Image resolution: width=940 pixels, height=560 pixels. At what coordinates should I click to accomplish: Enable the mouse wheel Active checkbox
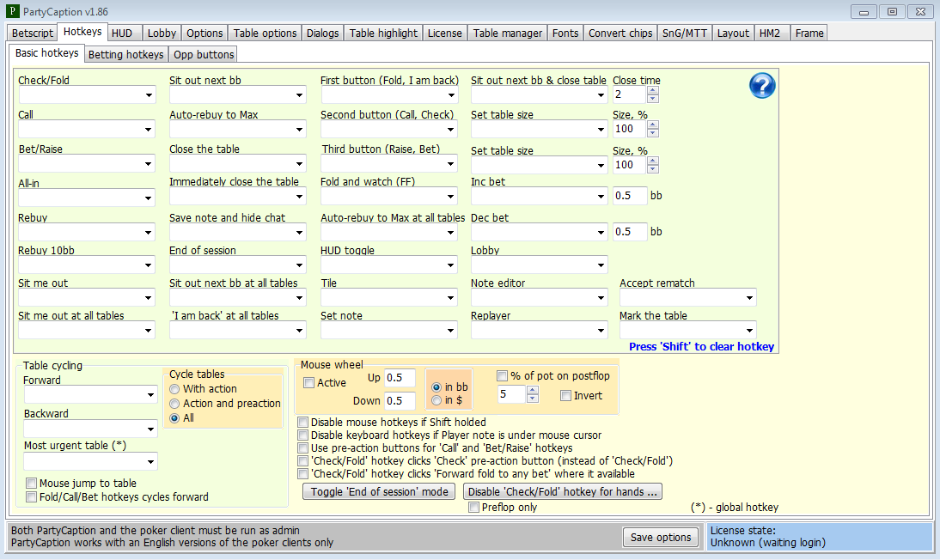(x=308, y=383)
